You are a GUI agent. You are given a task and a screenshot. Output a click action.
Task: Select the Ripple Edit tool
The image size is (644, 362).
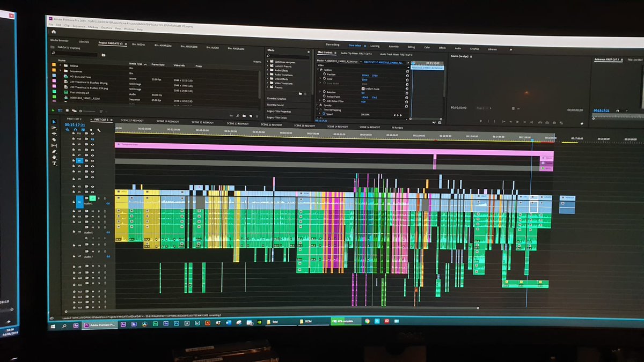click(54, 134)
